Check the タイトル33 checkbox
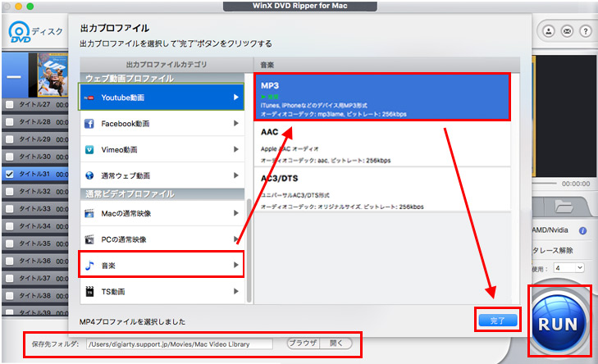Viewport: 598px width, 364px height. pos(10,209)
